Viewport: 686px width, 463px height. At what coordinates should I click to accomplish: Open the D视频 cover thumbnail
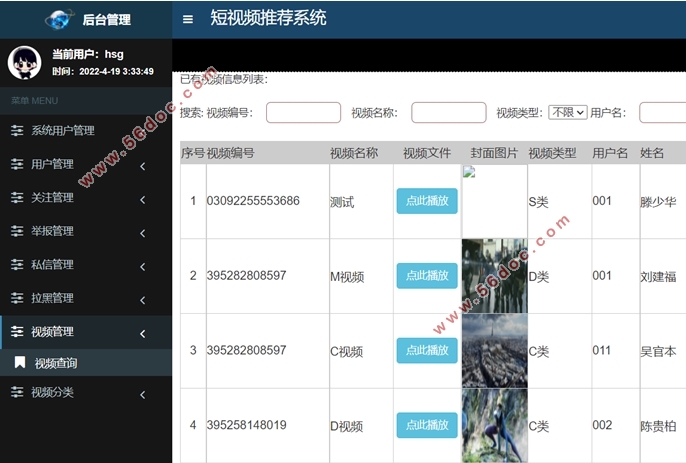[x=494, y=425]
